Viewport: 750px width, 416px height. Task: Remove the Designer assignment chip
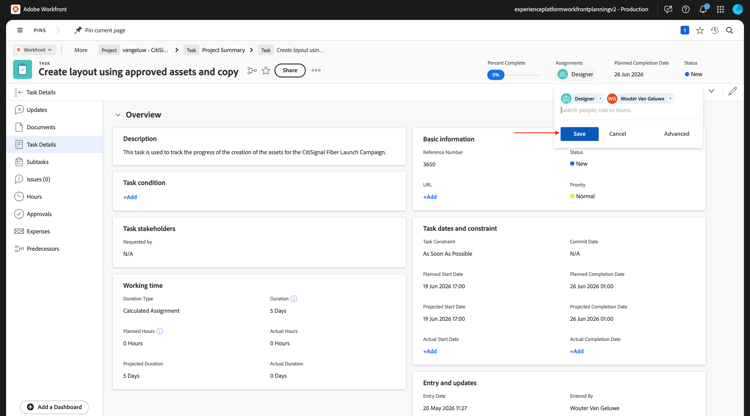pyautogui.click(x=601, y=99)
